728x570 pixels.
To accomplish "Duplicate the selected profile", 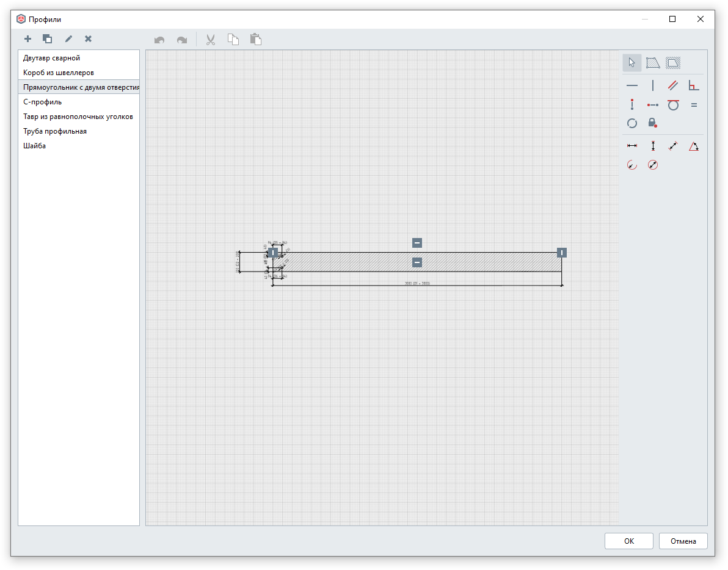I will pos(48,39).
